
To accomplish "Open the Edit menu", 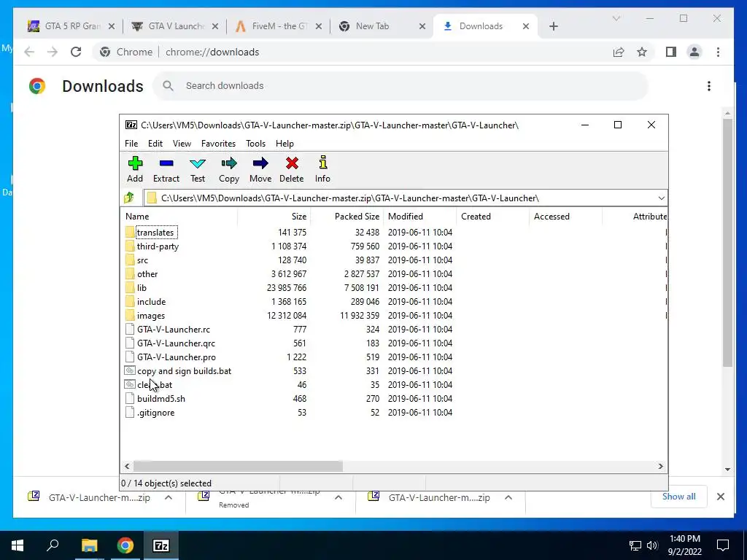I will coord(155,144).
